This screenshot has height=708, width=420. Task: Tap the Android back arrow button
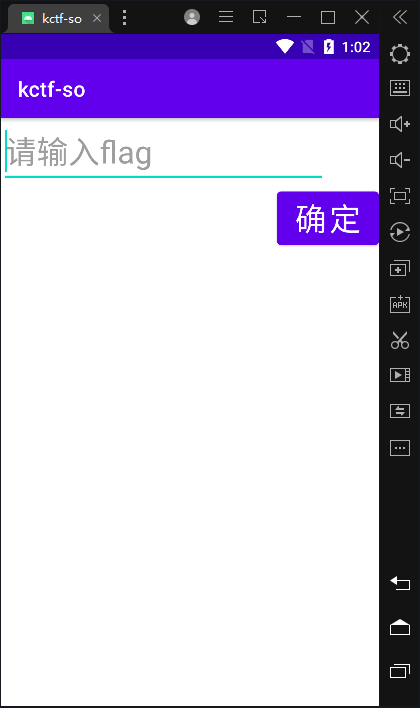(400, 583)
